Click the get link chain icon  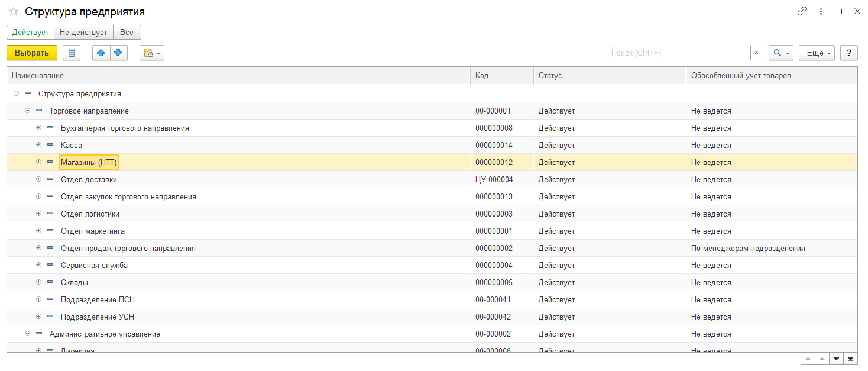point(802,11)
